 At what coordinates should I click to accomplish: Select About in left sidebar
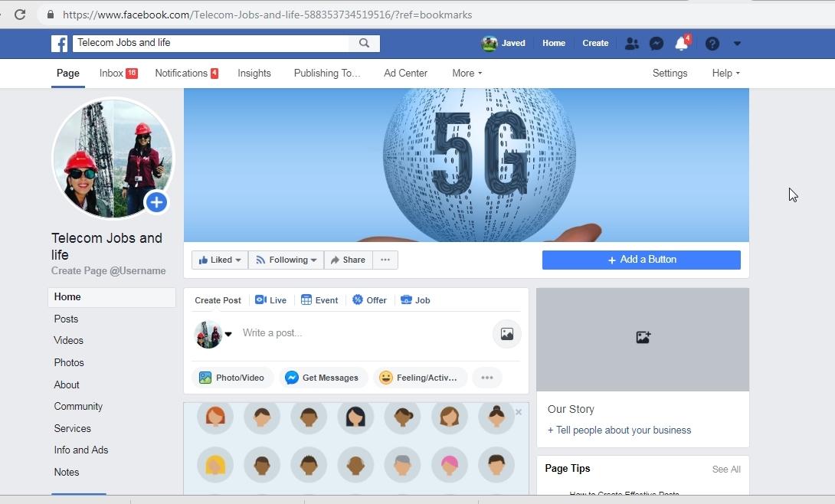67,385
